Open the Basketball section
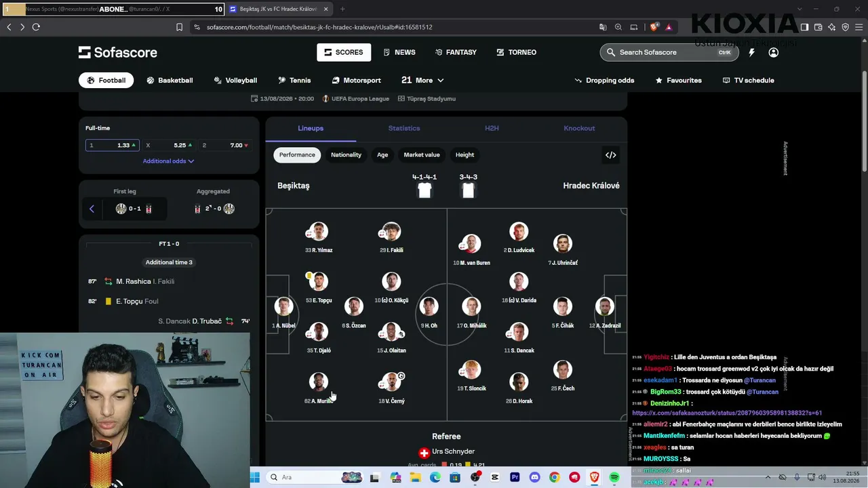Screen dimensions: 868x488 (170, 80)
